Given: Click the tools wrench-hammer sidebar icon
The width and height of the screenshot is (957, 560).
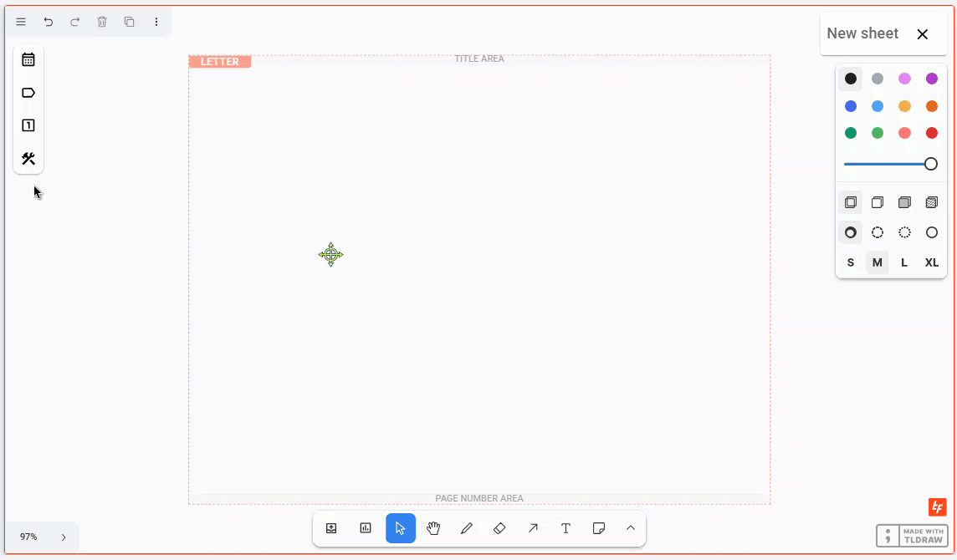Looking at the screenshot, I should click(28, 159).
